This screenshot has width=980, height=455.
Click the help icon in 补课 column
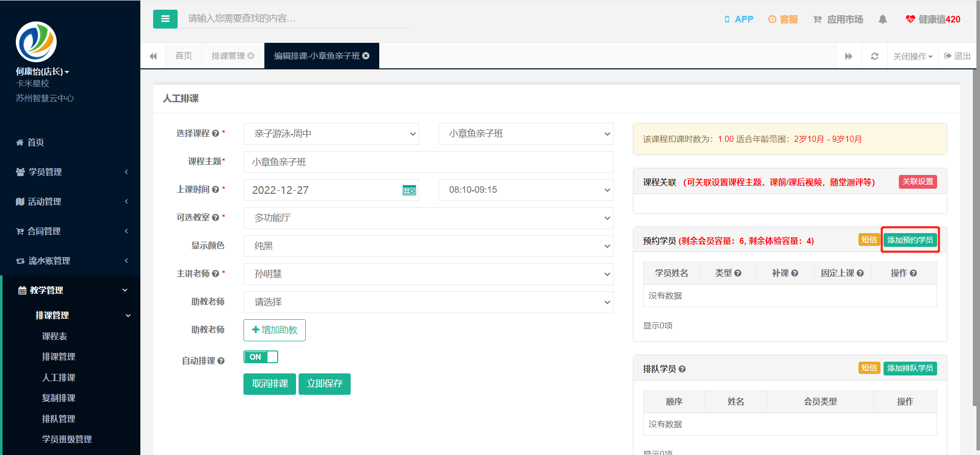(795, 273)
